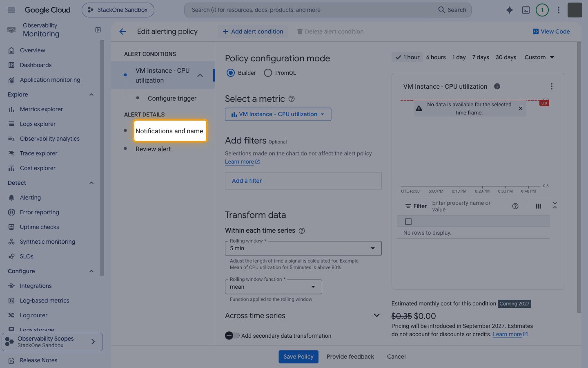Viewport: 588px width, 368px height.
Task: Collapse the chart legend table
Action: [x=555, y=206]
